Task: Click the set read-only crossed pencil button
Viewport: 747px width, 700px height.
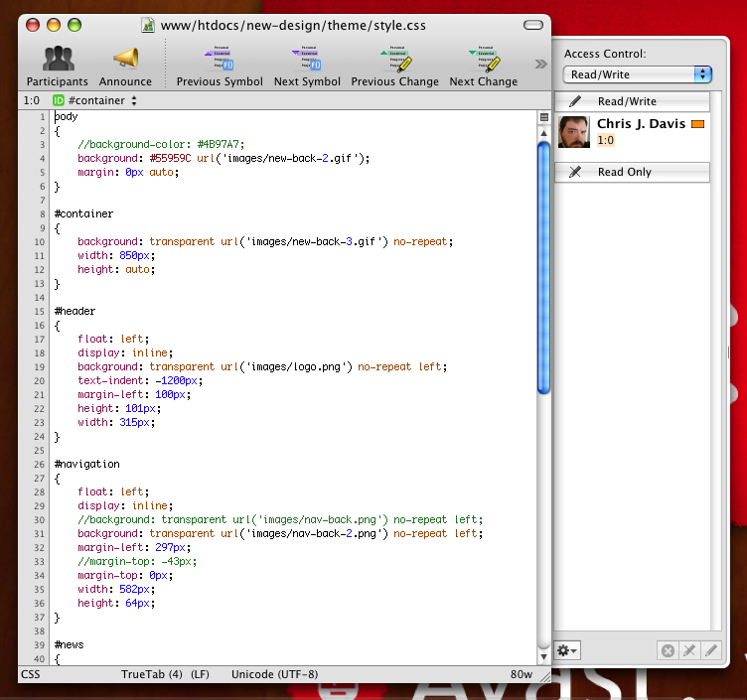Action: [x=689, y=650]
